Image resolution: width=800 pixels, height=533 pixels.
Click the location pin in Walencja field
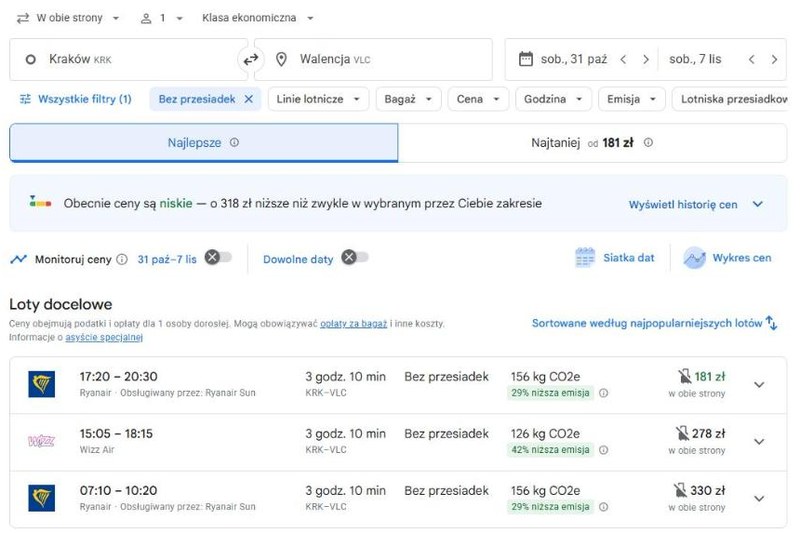click(281, 59)
